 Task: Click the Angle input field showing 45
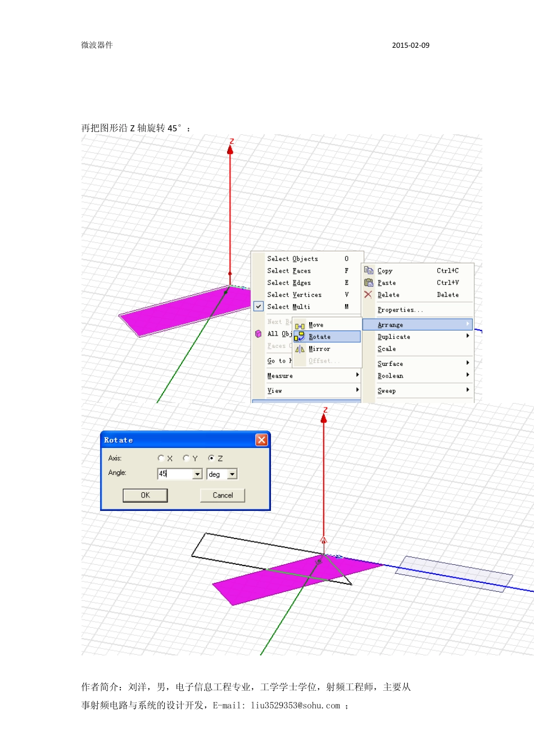(x=175, y=474)
